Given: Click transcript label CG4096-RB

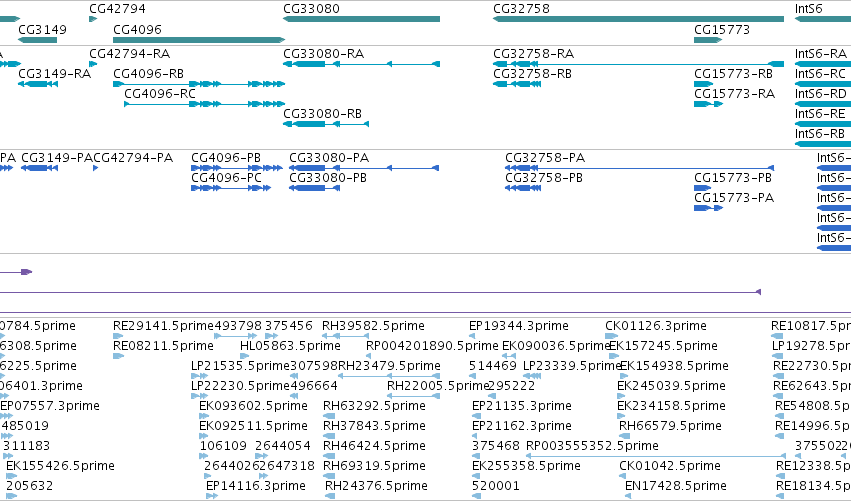Looking at the screenshot, I should click(148, 74).
